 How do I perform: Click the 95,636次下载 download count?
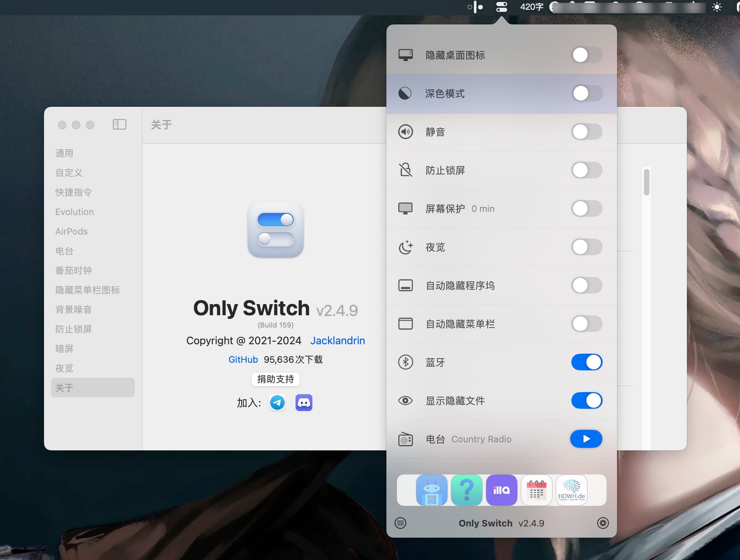point(293,360)
